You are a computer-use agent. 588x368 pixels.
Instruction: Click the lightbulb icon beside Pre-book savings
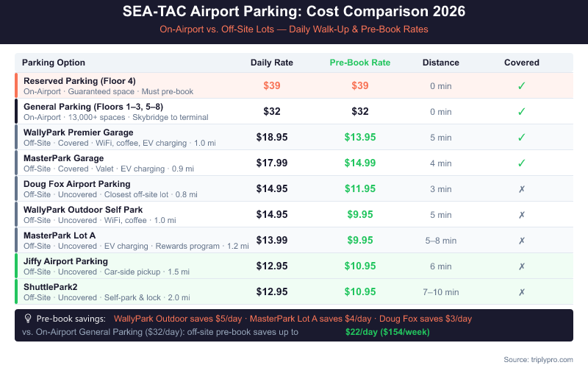point(28,319)
